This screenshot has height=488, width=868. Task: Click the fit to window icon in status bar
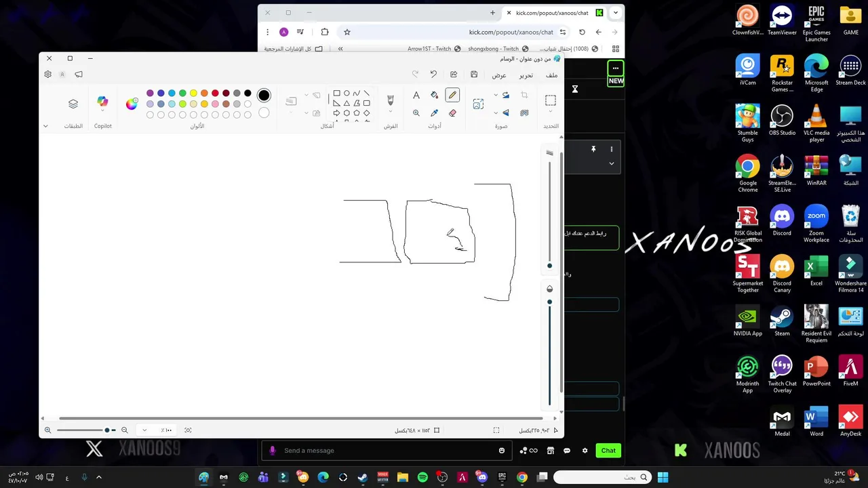(188, 430)
